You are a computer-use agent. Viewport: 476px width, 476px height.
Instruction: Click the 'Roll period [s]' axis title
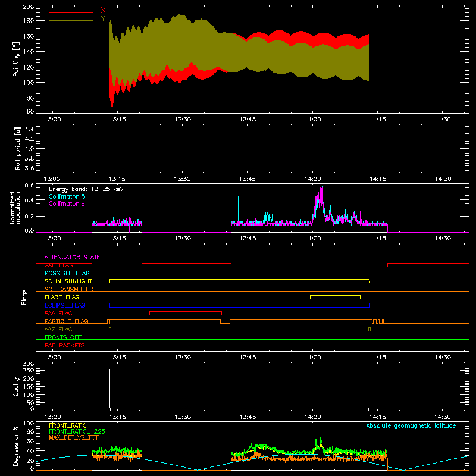(17, 149)
